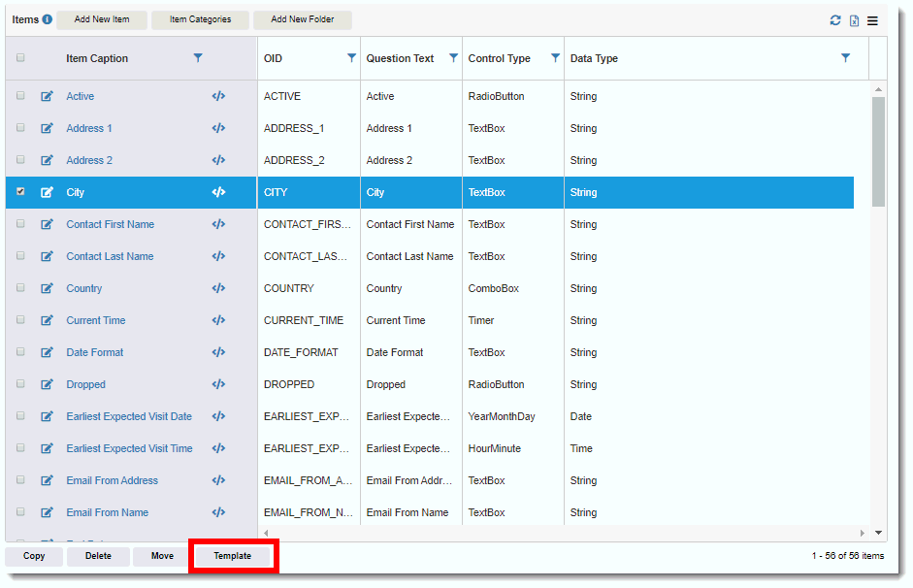Screen dimensions: 913x588
Task: Sort by the OID column header
Action: (273, 58)
